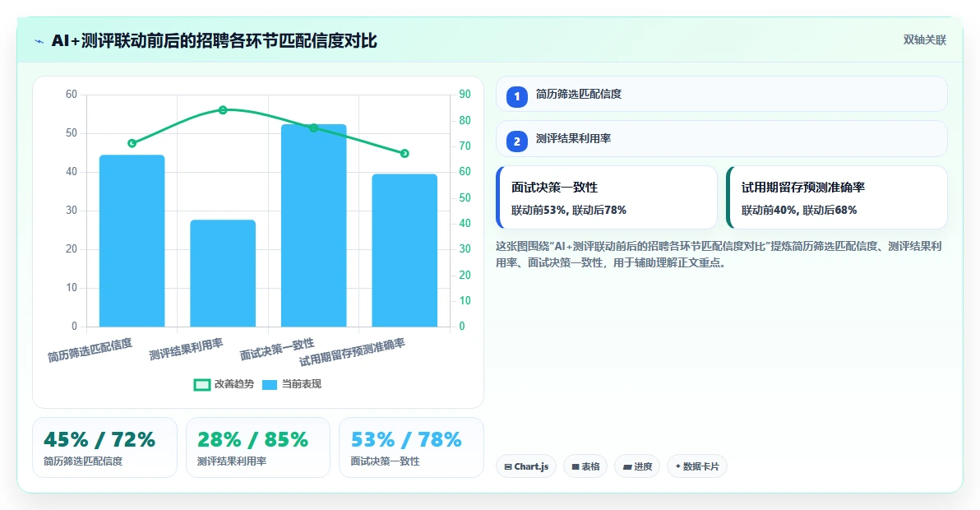
Task: Click the green line point over the first bar
Action: [132, 143]
